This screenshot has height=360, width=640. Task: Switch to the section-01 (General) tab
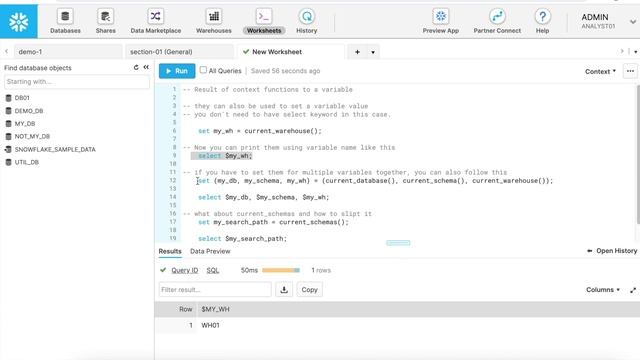pos(180,52)
